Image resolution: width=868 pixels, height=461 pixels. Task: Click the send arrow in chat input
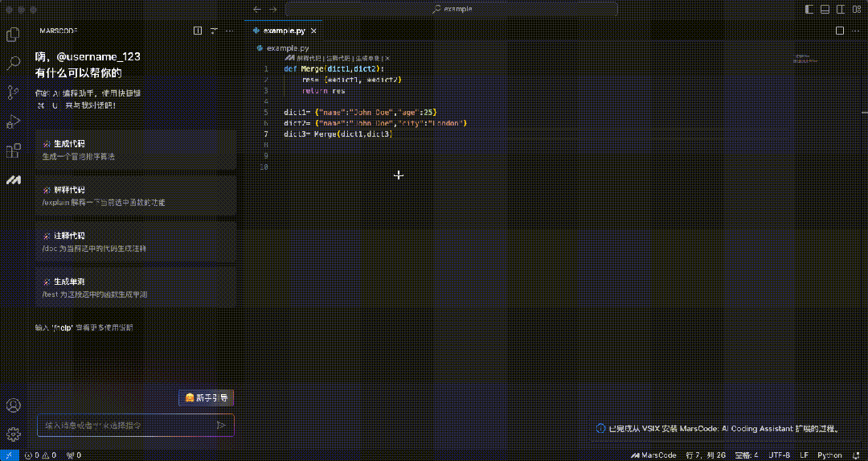pos(221,426)
